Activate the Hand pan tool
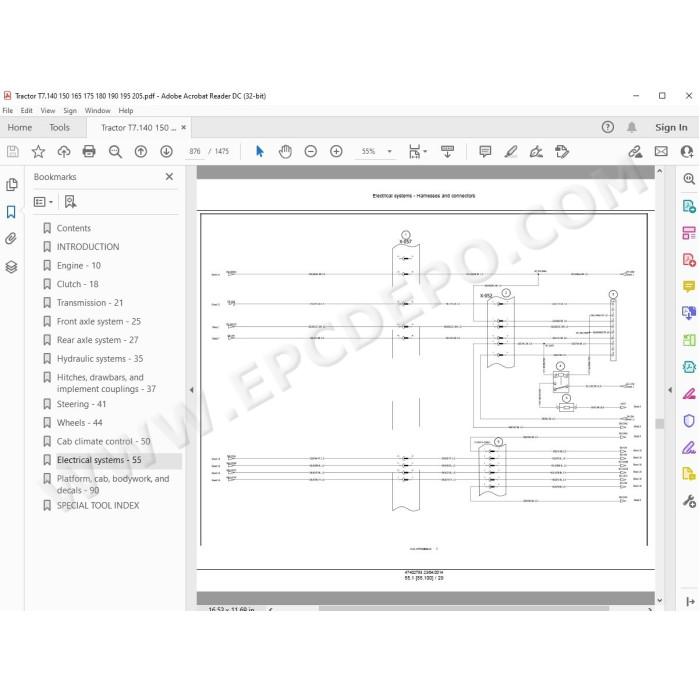 285,152
